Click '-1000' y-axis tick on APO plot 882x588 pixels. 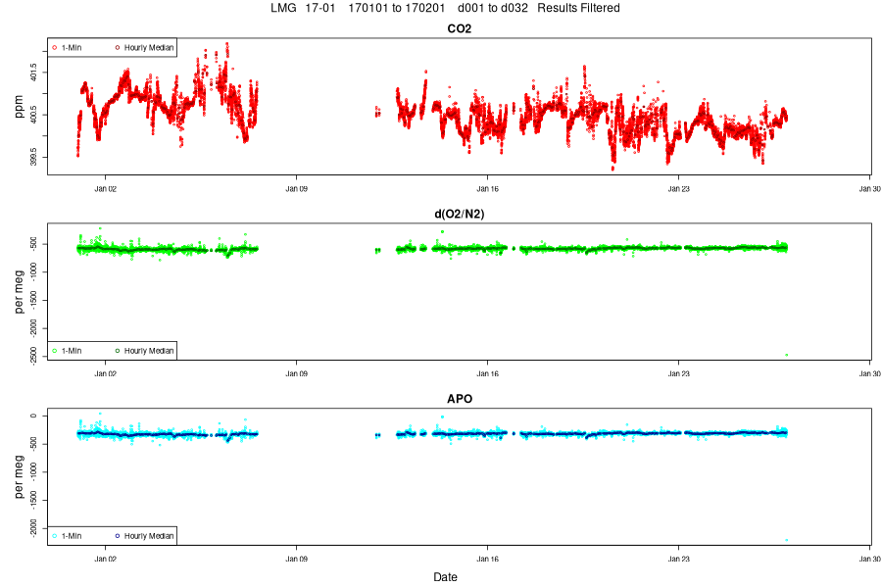pos(33,472)
